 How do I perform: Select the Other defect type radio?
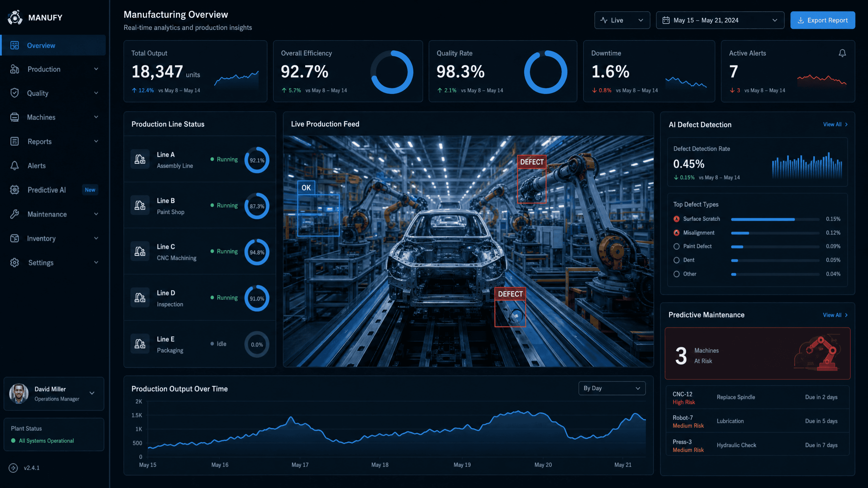pyautogui.click(x=676, y=274)
